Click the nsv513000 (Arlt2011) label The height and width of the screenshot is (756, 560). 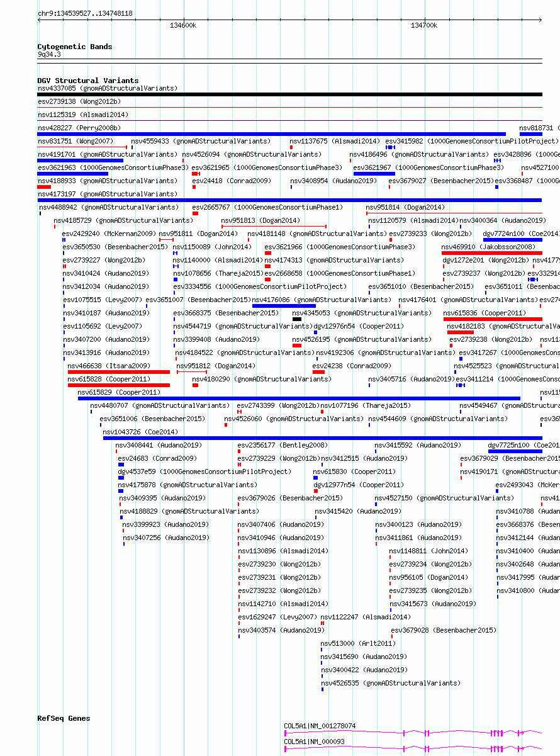[x=358, y=643]
